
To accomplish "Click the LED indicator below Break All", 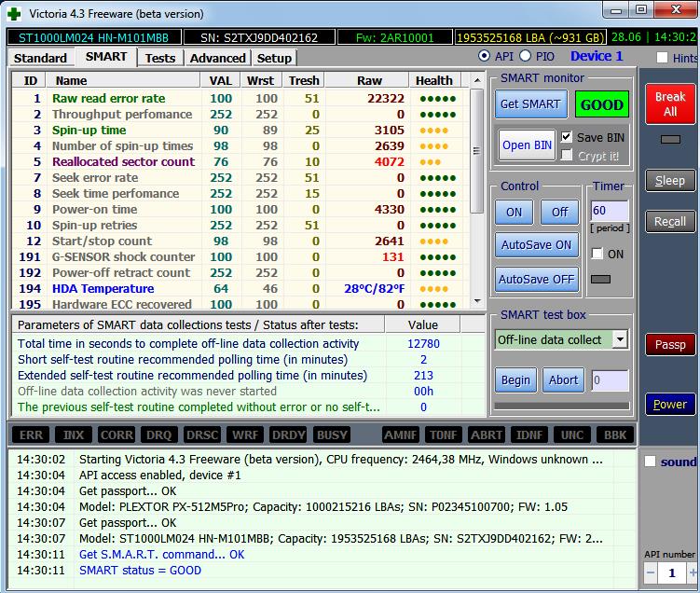I will click(x=670, y=139).
